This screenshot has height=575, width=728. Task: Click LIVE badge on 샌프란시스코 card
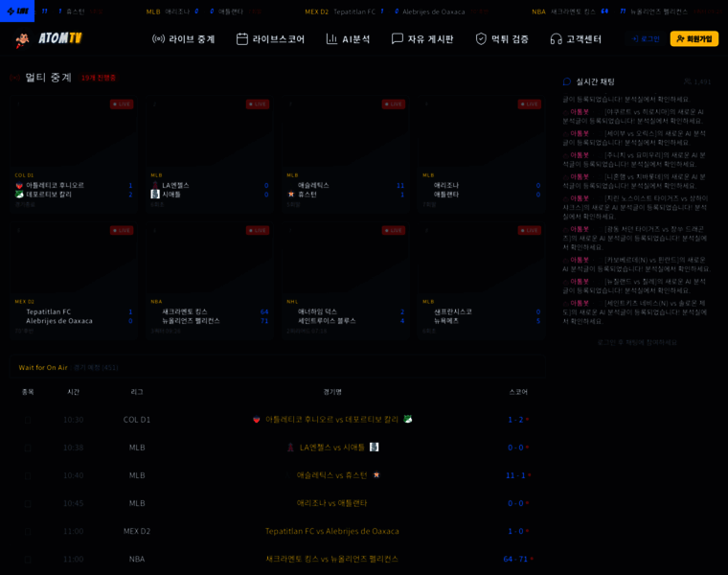(530, 230)
